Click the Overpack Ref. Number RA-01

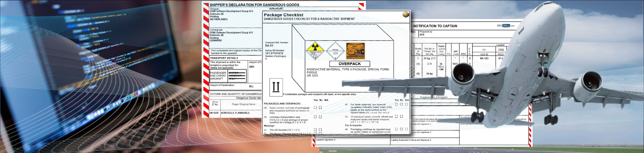[269, 46]
